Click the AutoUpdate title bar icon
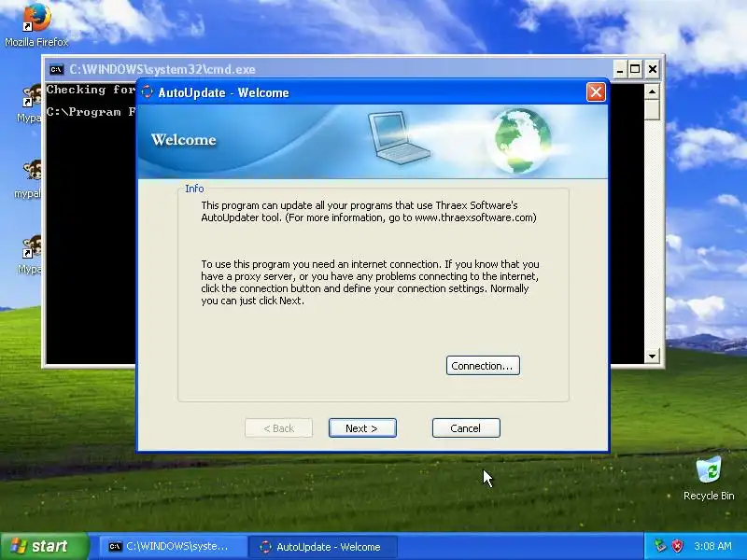 pos(148,91)
